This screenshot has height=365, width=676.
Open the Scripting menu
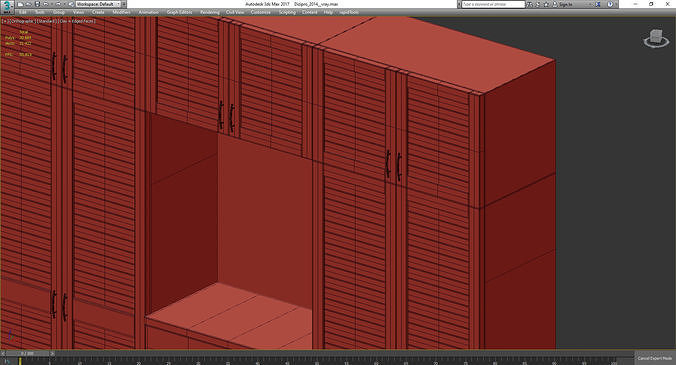pyautogui.click(x=287, y=12)
